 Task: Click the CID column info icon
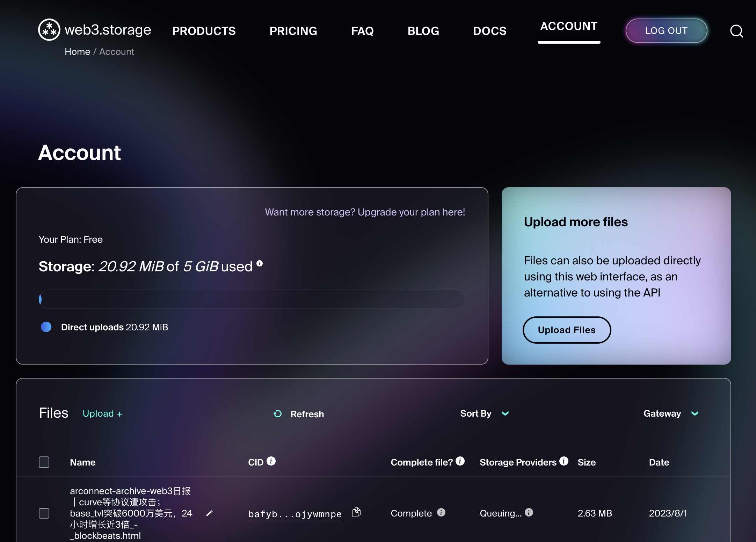(x=271, y=461)
